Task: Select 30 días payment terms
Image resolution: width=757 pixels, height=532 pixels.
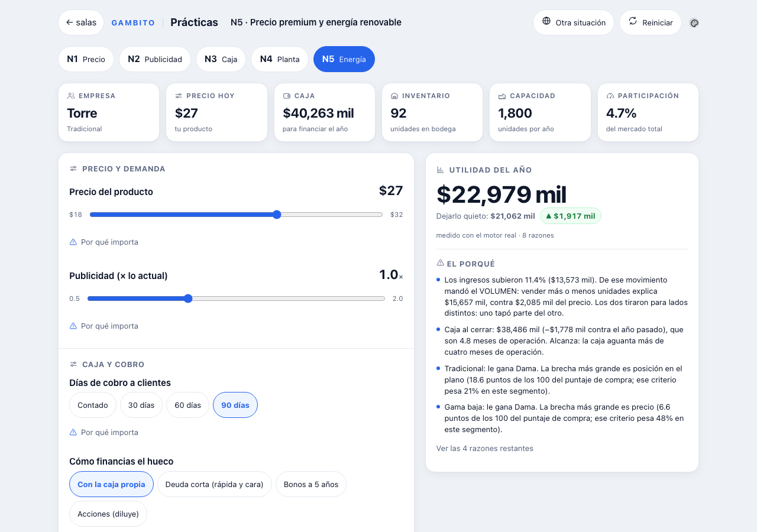Action: point(141,405)
